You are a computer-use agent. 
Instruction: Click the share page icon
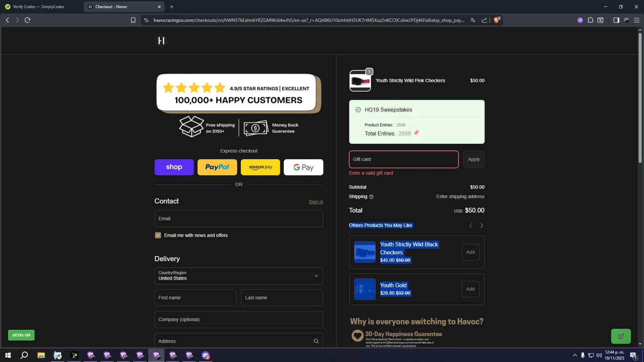(x=484, y=20)
